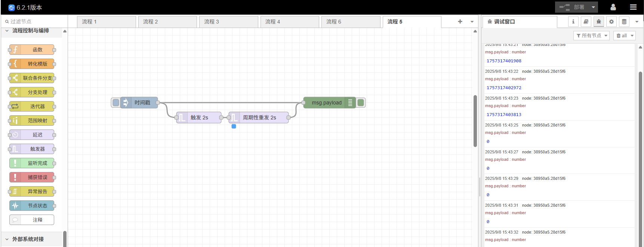Switch to the 流程 3 tab
Viewport: 644px width, 247px height.
pyautogui.click(x=228, y=22)
